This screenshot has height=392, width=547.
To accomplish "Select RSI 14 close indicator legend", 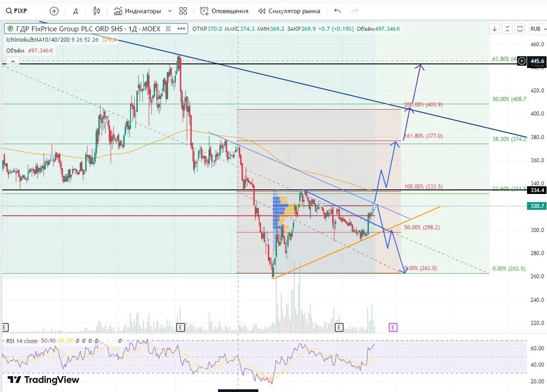I will (x=22, y=340).
